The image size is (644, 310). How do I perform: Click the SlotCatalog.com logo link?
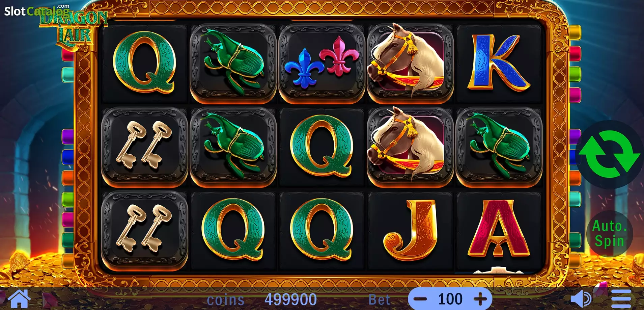pyautogui.click(x=36, y=10)
